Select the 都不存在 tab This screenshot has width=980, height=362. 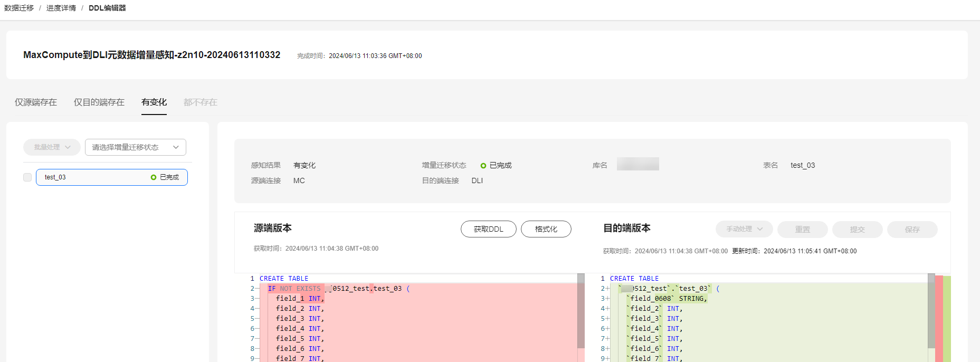pos(201,102)
